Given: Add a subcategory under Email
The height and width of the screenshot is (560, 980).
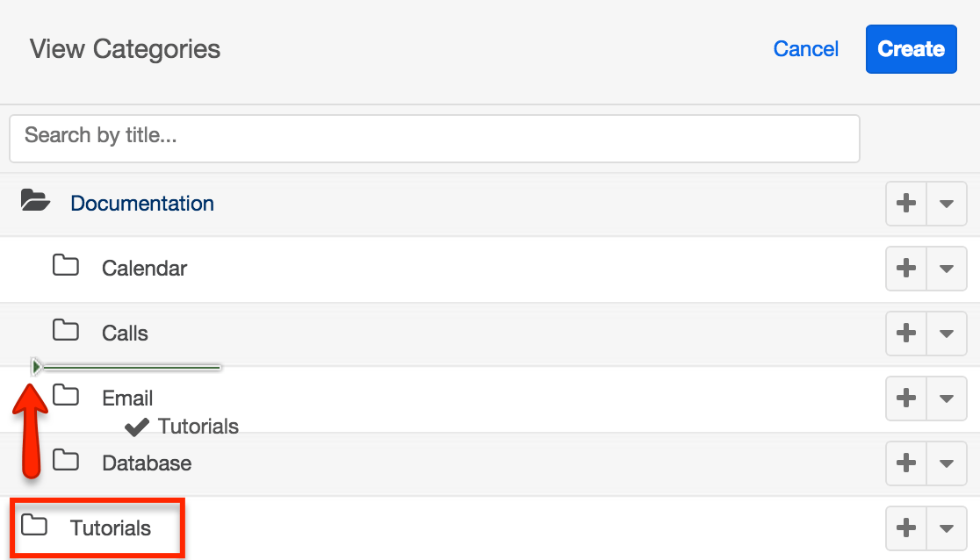Looking at the screenshot, I should pyautogui.click(x=905, y=398).
